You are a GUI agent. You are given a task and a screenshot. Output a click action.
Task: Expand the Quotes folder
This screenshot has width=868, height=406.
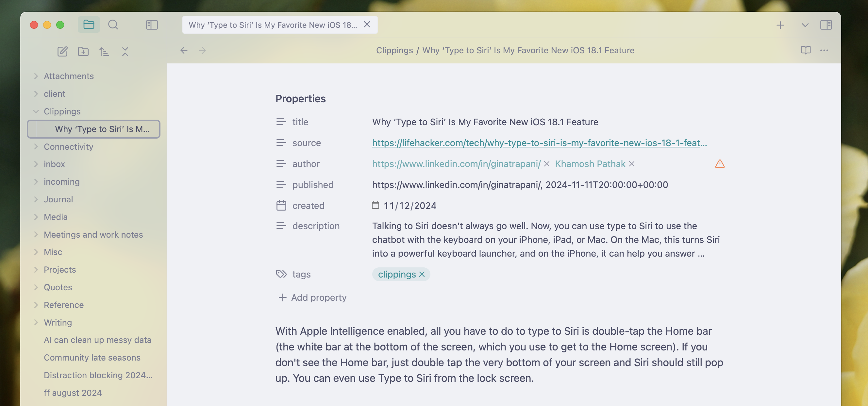[x=36, y=287]
